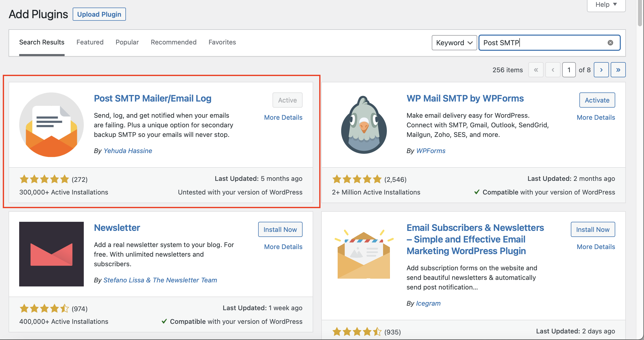Visit Stefano Lissa & The Newsletter Team link
Viewport: 644px width, 340px height.
coord(160,280)
